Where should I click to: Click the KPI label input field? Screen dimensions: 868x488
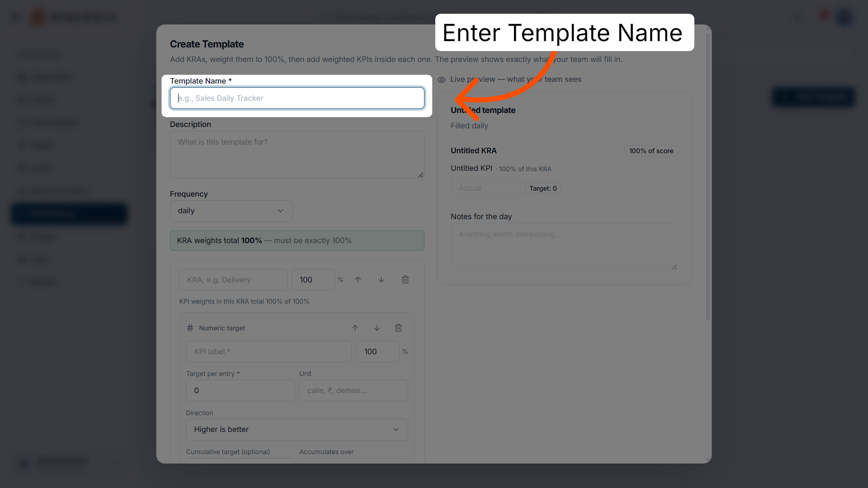click(x=269, y=352)
